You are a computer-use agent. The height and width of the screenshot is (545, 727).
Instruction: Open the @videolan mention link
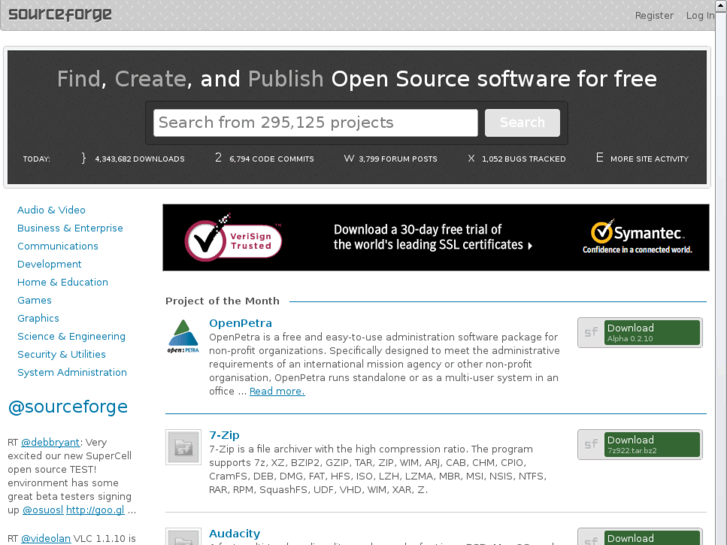(x=46, y=539)
